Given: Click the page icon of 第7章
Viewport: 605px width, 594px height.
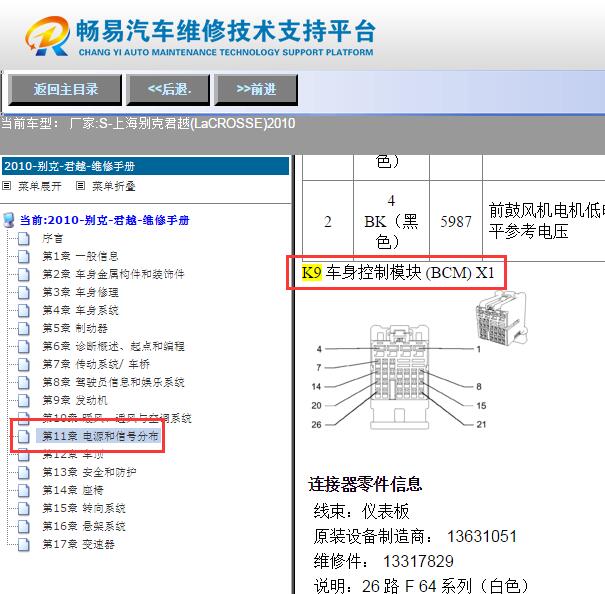Looking at the screenshot, I should click(x=24, y=365).
